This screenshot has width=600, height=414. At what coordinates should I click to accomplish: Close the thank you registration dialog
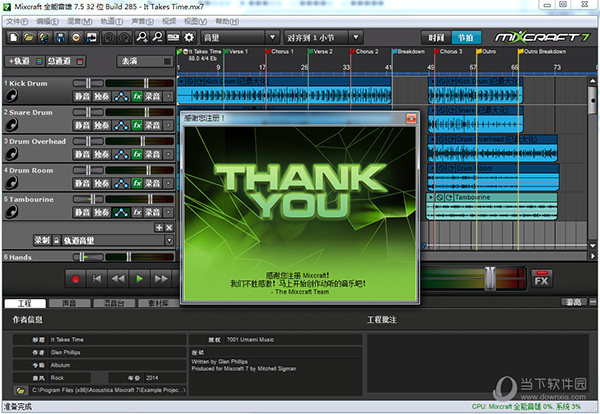point(411,119)
